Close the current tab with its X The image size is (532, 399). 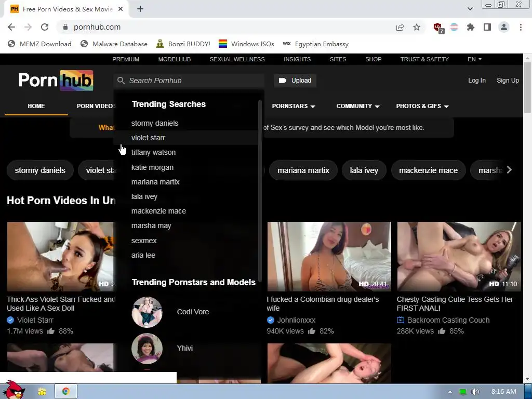pyautogui.click(x=121, y=9)
